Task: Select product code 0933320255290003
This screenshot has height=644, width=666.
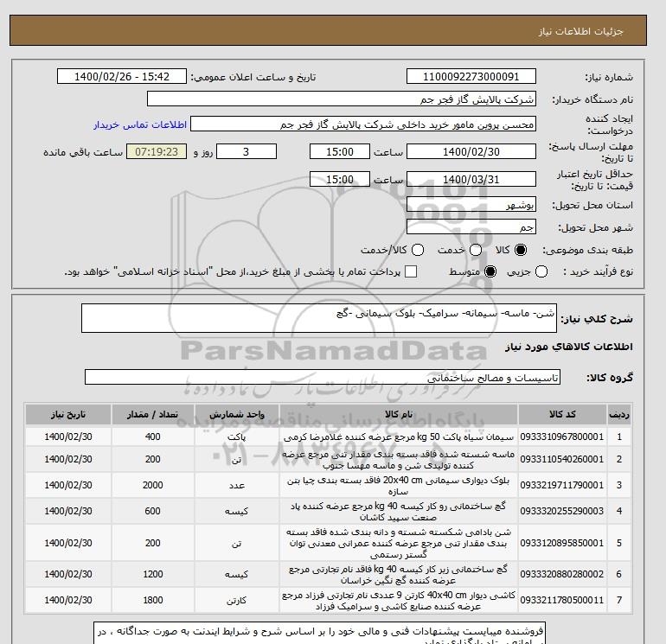Action: pyautogui.click(x=562, y=511)
